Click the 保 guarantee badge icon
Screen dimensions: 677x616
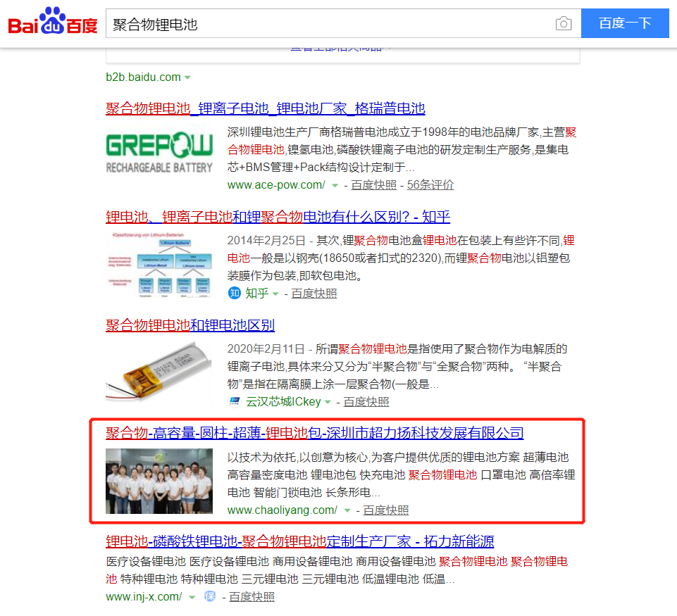pos(210,596)
